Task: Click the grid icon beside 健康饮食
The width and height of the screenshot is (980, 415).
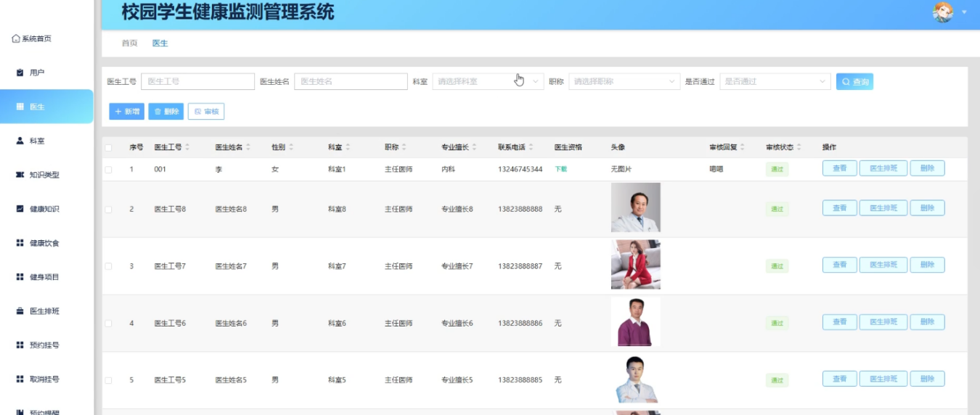Action: (x=20, y=243)
